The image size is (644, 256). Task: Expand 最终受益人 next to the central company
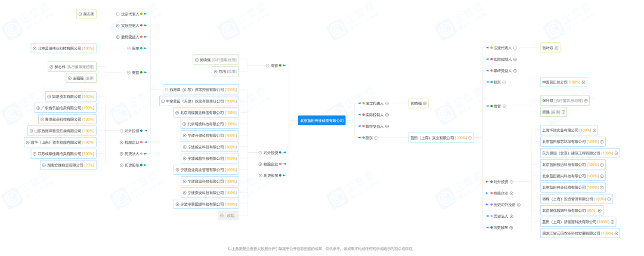[387, 127]
